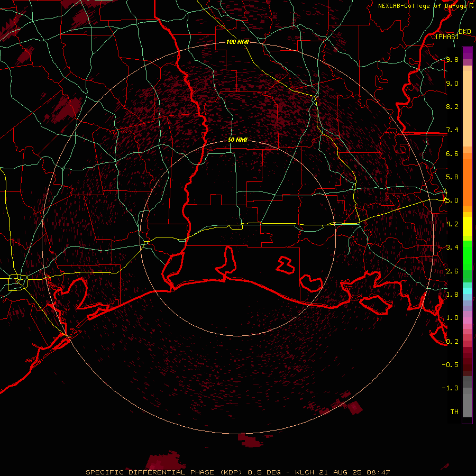Click the "(KDP)" product code in the caption
Screen dimensions: 476x476
(x=232, y=472)
